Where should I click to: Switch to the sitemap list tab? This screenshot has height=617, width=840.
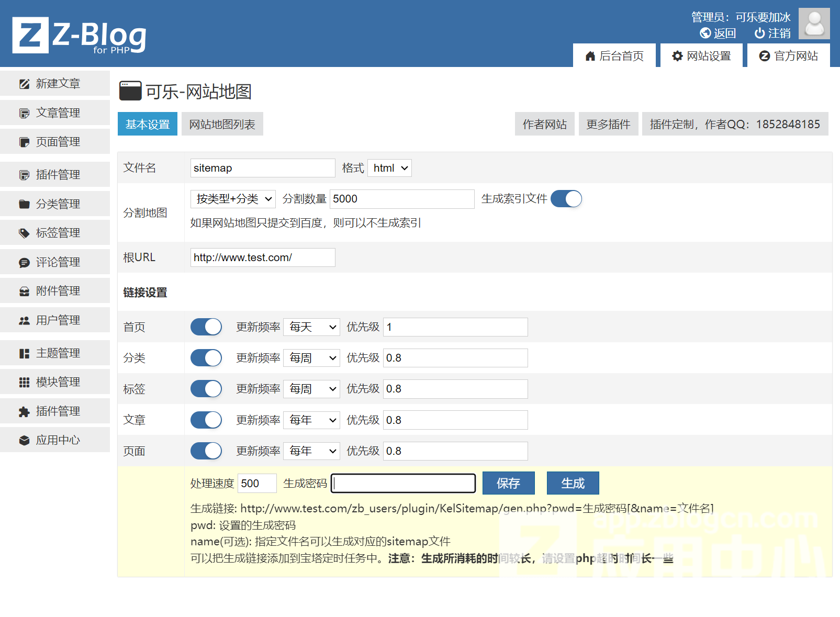pos(222,124)
